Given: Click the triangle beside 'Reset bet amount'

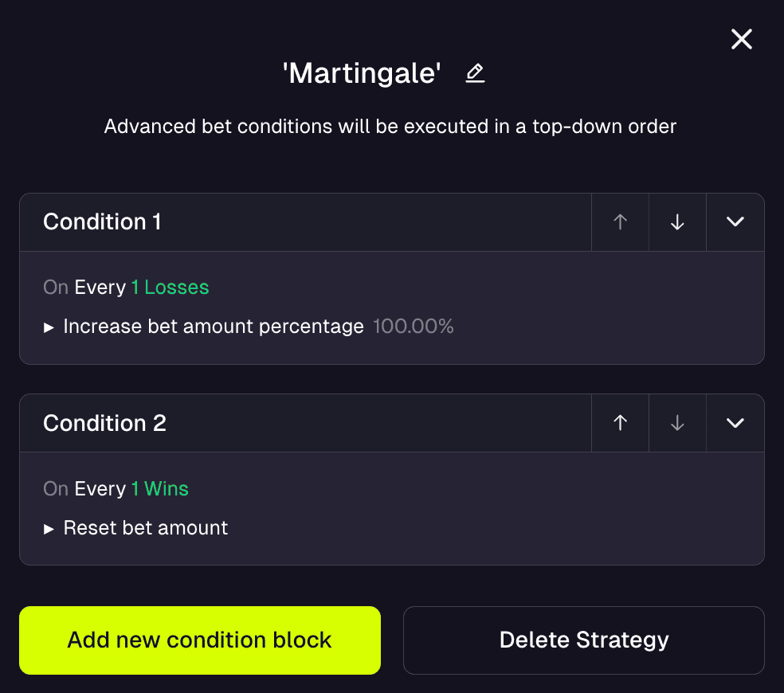Looking at the screenshot, I should pyautogui.click(x=49, y=528).
